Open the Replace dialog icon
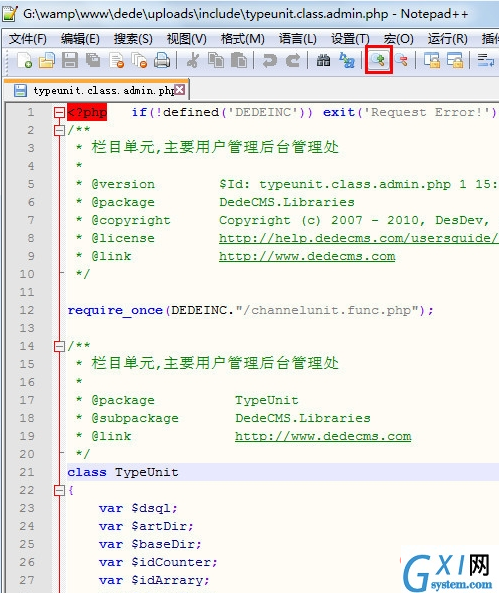Screen dimensions: 499x593 (x=347, y=61)
